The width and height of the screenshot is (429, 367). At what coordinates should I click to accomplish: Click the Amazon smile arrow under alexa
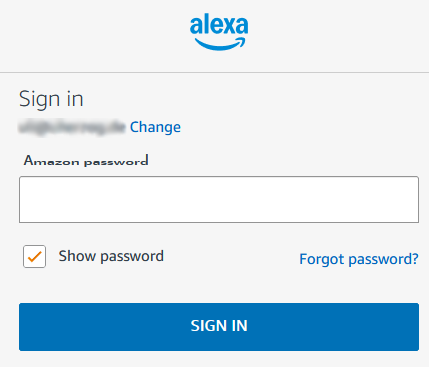220,44
